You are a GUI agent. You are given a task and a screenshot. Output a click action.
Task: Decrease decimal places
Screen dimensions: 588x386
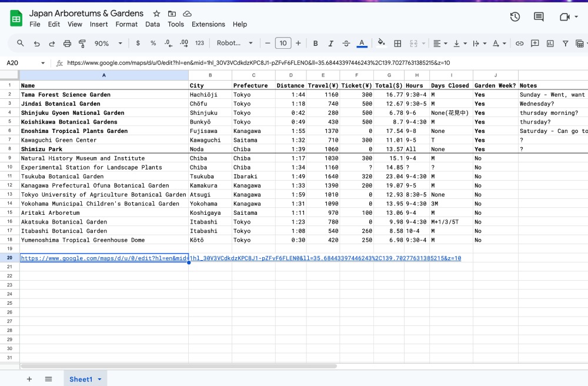(x=168, y=43)
